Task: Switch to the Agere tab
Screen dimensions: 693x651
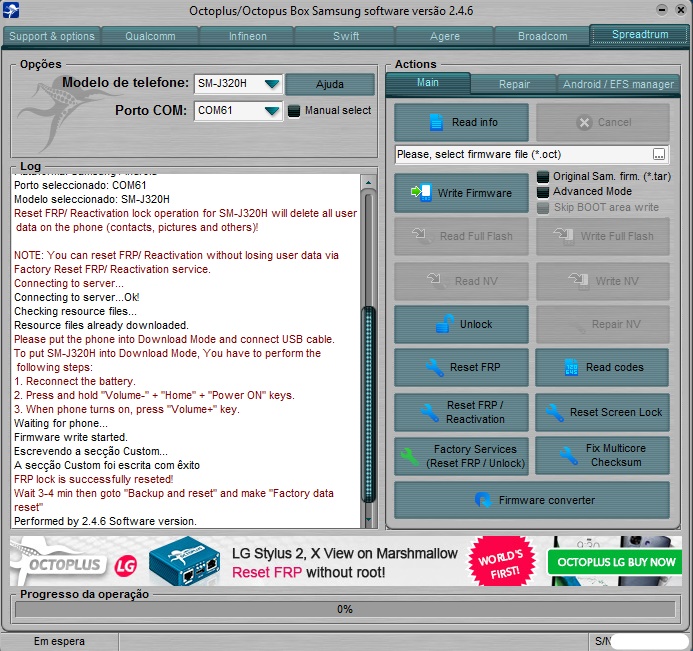Action: point(445,36)
